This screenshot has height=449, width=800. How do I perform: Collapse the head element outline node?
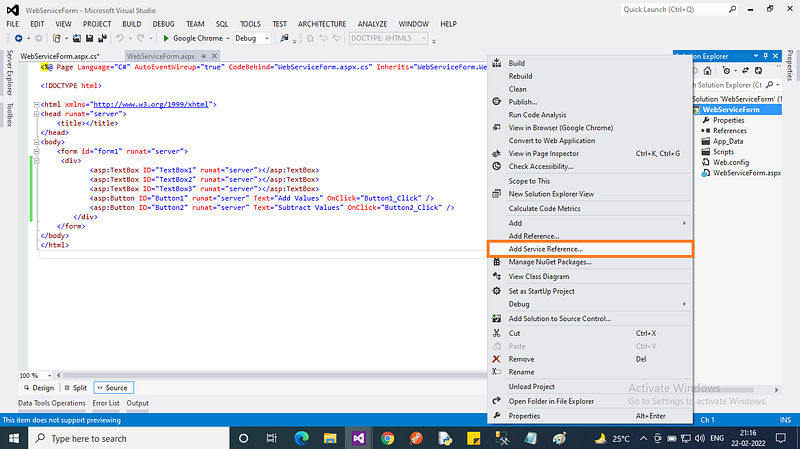pyautogui.click(x=36, y=114)
